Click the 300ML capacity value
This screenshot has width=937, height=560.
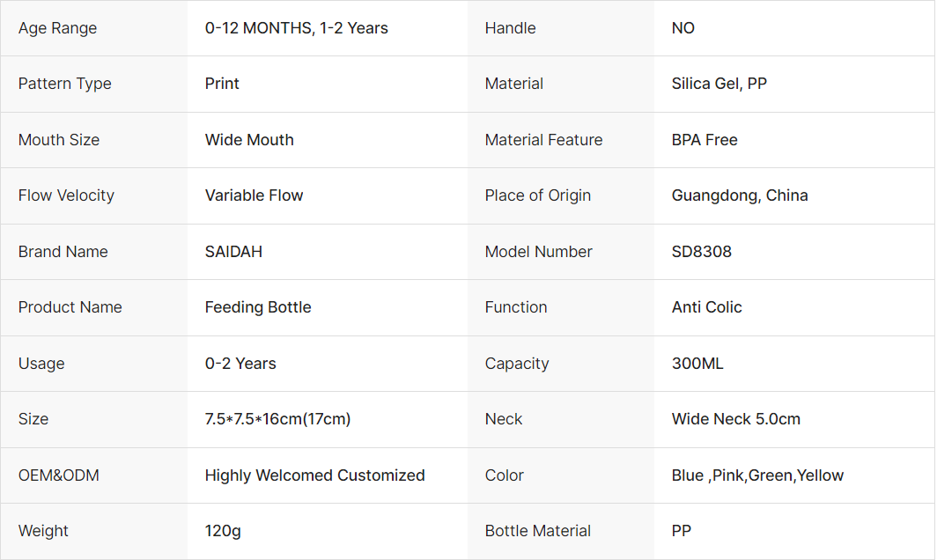pyautogui.click(x=697, y=364)
